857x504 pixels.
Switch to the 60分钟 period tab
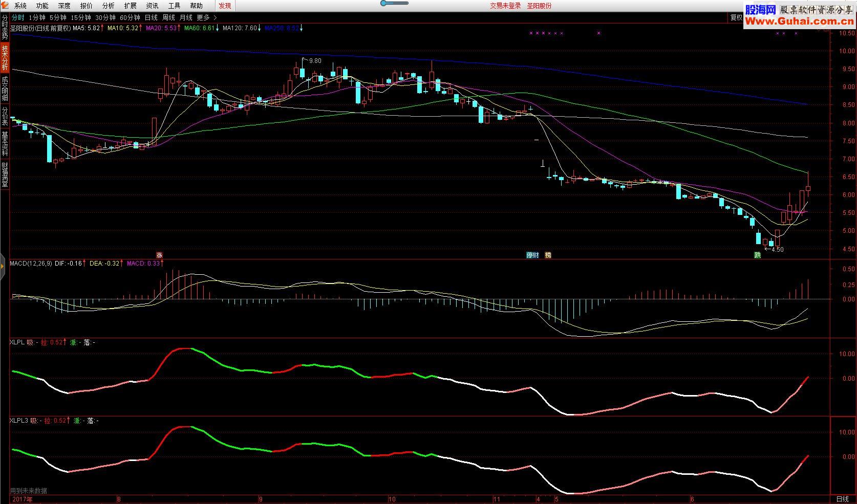click(130, 17)
